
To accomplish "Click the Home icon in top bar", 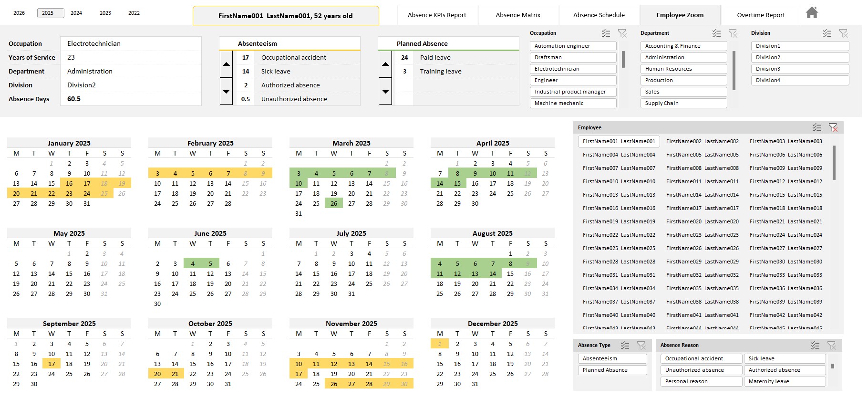I will coord(812,13).
